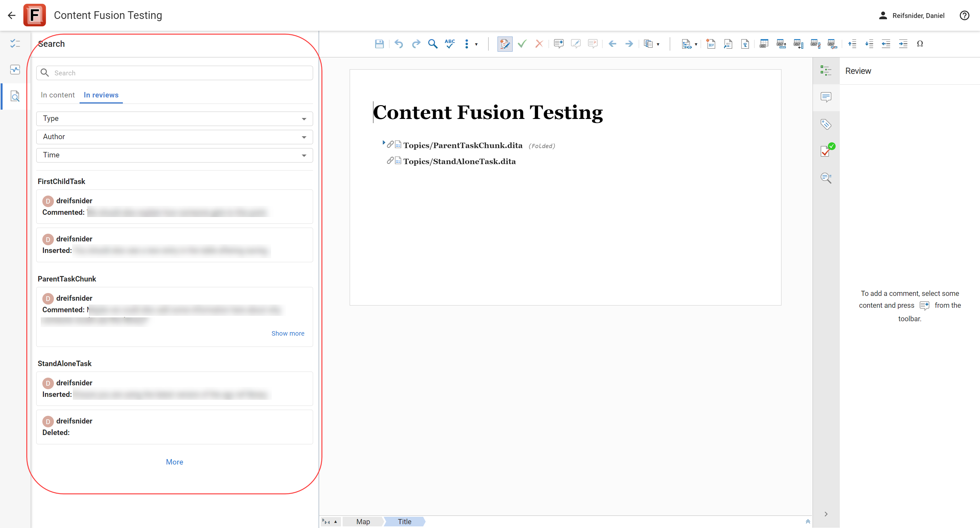This screenshot has width=980, height=528.
Task: Focus the Search text field
Action: coord(175,72)
